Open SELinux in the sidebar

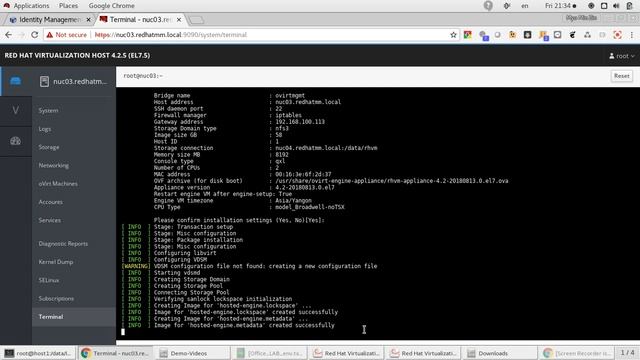click(x=49, y=280)
